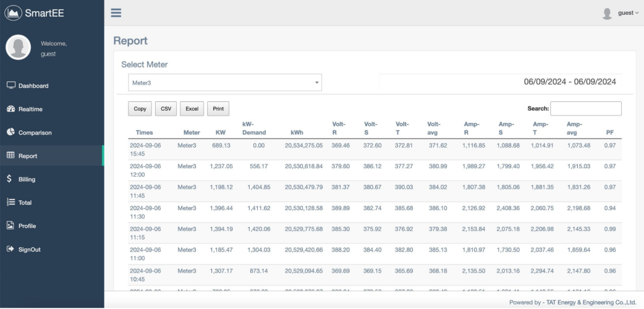
Task: Click the Amp-S value 2,408.36
Action: point(507,208)
